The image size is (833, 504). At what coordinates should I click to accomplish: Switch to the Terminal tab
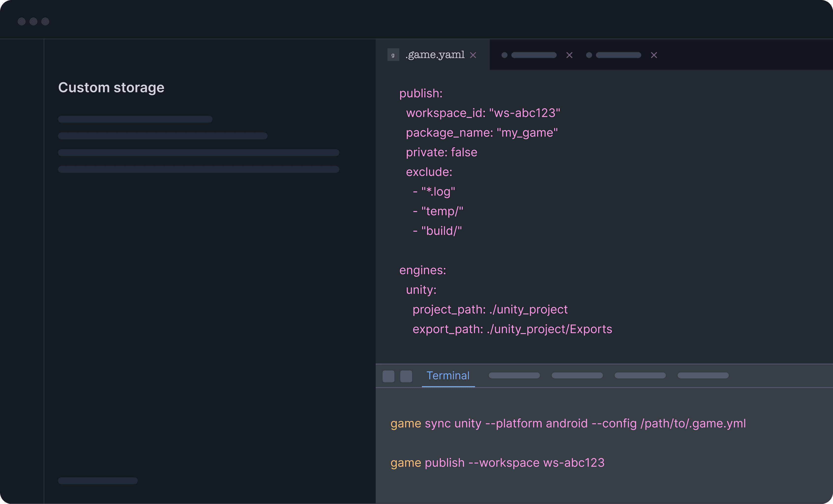click(448, 376)
